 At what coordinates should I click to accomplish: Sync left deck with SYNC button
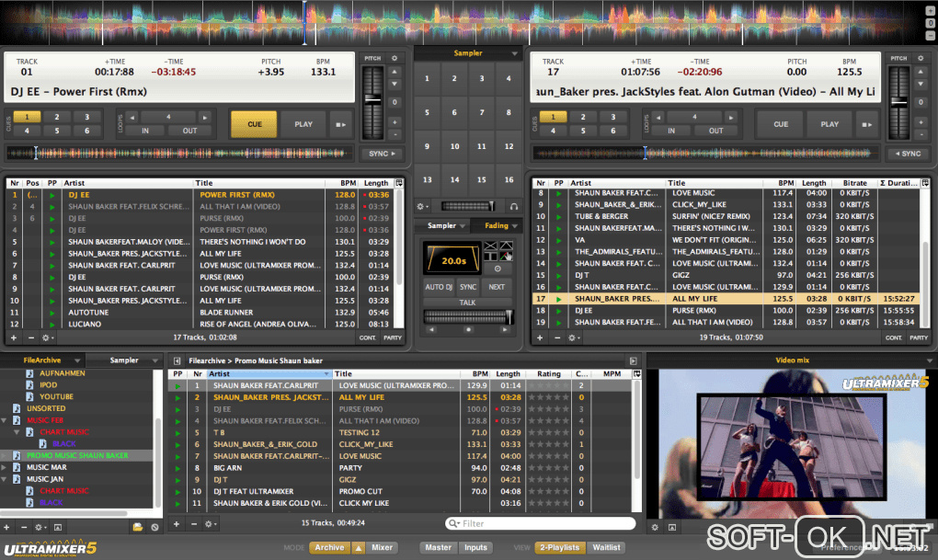click(x=382, y=154)
